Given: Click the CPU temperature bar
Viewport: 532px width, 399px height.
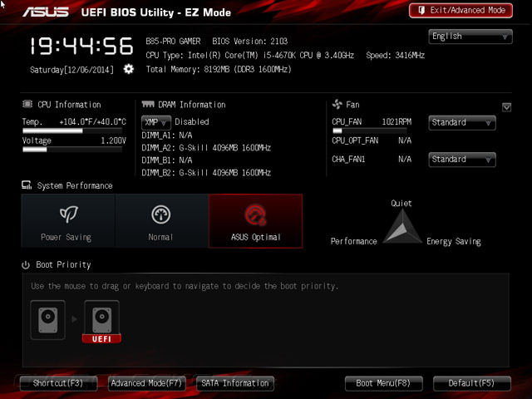Looking at the screenshot, I should (x=72, y=131).
